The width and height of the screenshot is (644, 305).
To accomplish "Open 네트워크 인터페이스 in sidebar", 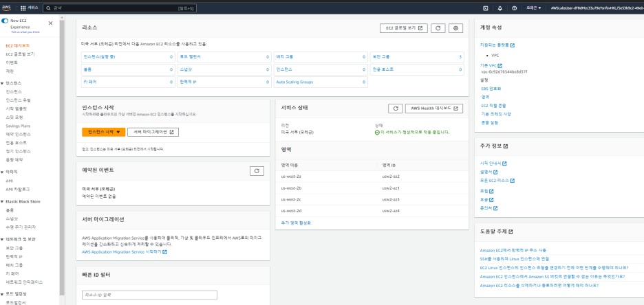I will coord(24,282).
